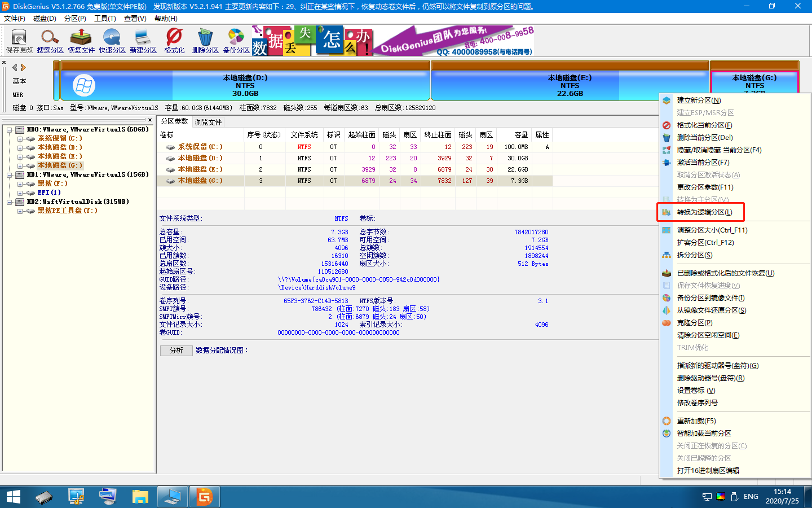Collapse the HD0 VMware 60GB disk node

click(x=10, y=130)
